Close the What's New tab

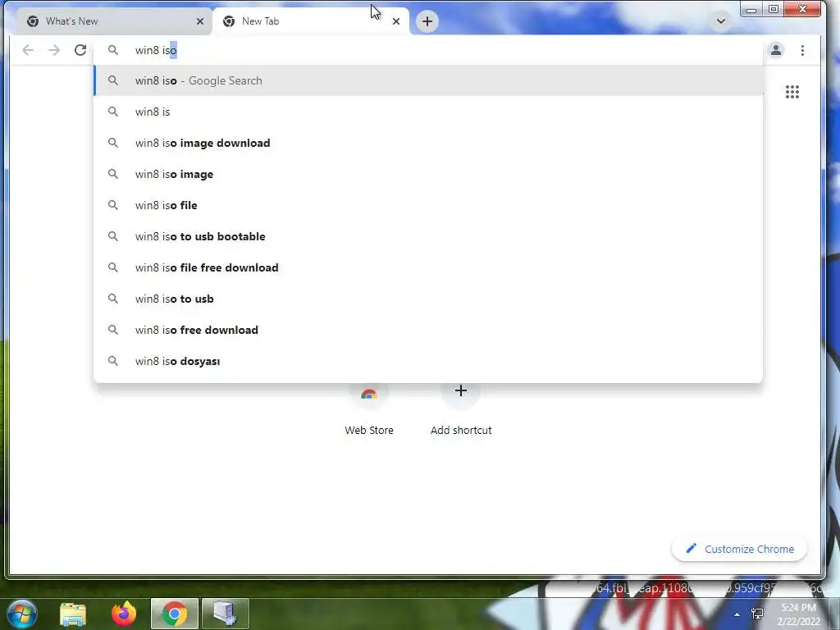200,21
